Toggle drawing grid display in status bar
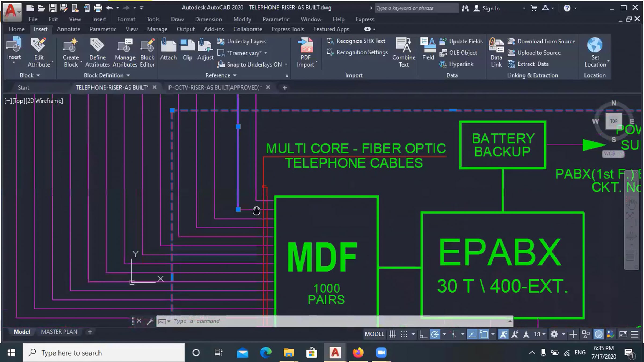The height and width of the screenshot is (362, 644). (x=392, y=334)
